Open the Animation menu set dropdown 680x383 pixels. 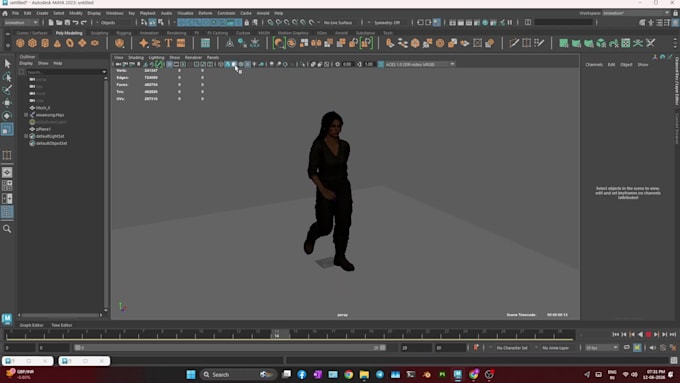(22, 23)
